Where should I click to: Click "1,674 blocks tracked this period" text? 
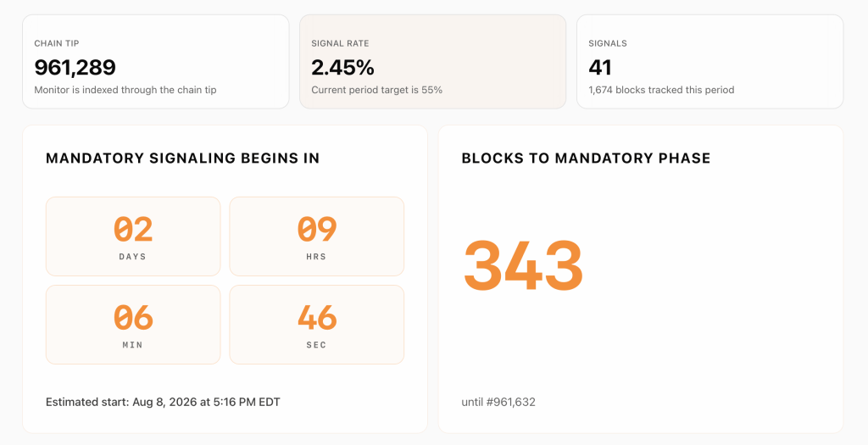[661, 90]
